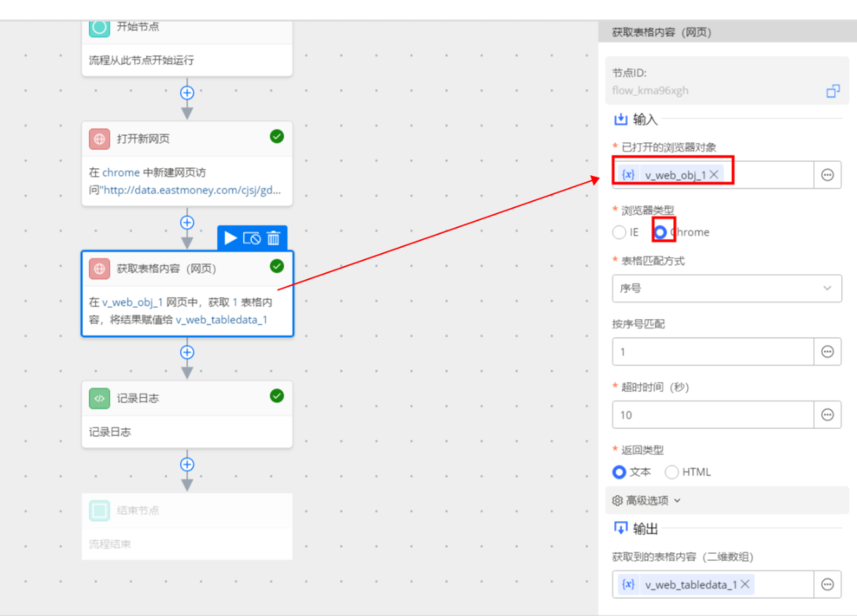Click green check on get table content node
The image size is (857, 616).
coord(277,266)
